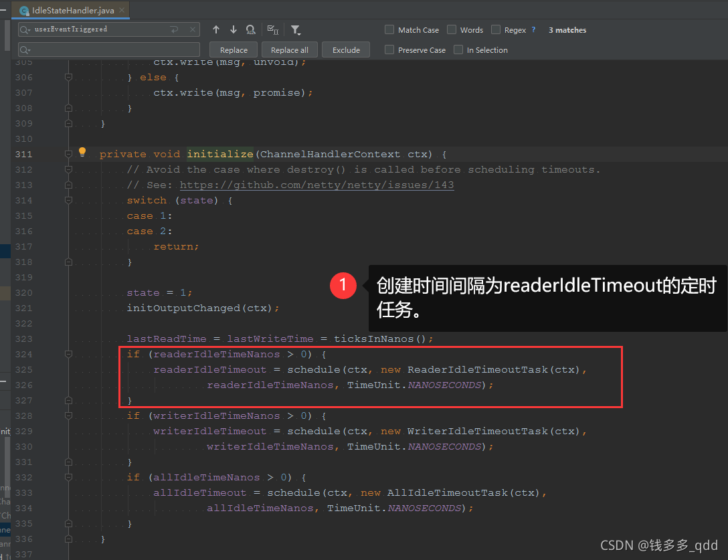Click the initialize method name
This screenshot has height=560, width=728.
(x=220, y=154)
